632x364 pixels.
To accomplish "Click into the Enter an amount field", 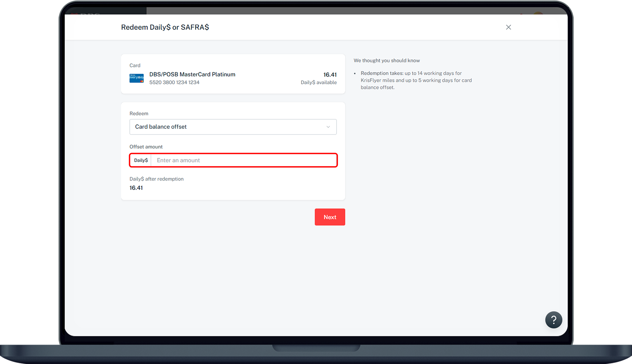I will click(x=243, y=160).
